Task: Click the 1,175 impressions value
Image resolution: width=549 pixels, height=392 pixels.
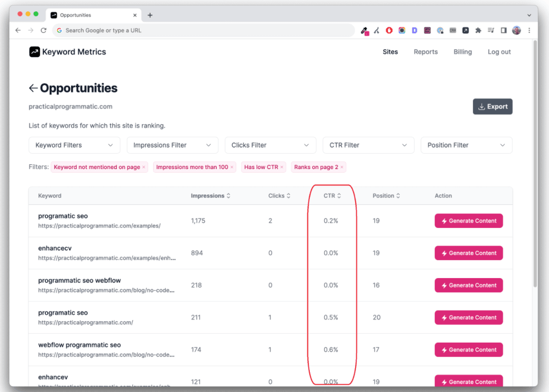Action: [198, 221]
